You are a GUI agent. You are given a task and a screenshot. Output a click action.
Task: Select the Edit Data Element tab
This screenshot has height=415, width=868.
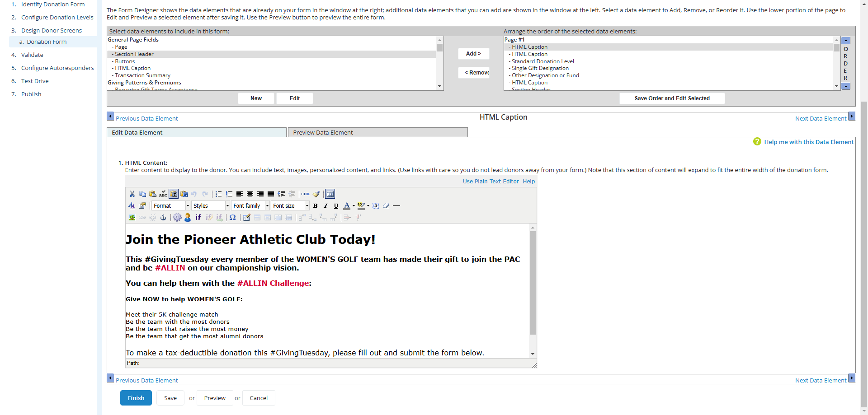(197, 132)
